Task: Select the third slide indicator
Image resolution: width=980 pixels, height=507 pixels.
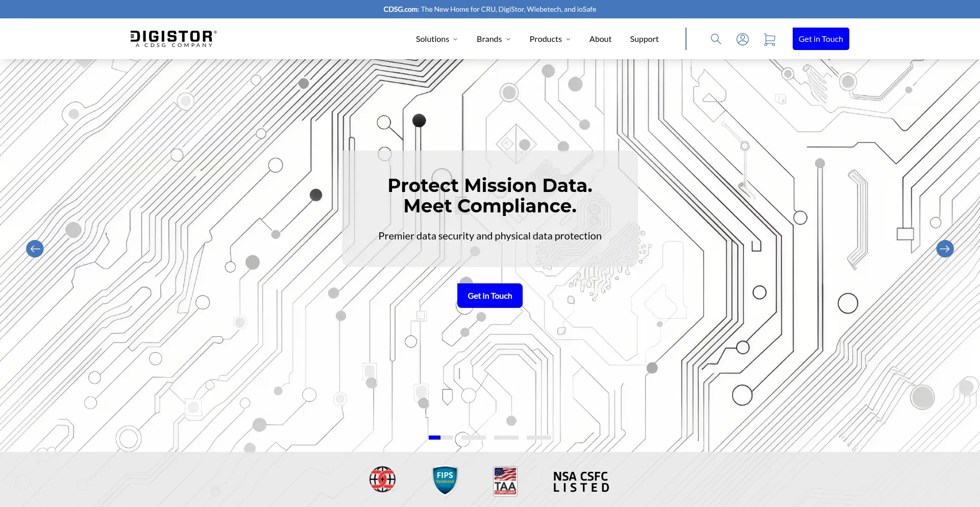Action: tap(506, 438)
